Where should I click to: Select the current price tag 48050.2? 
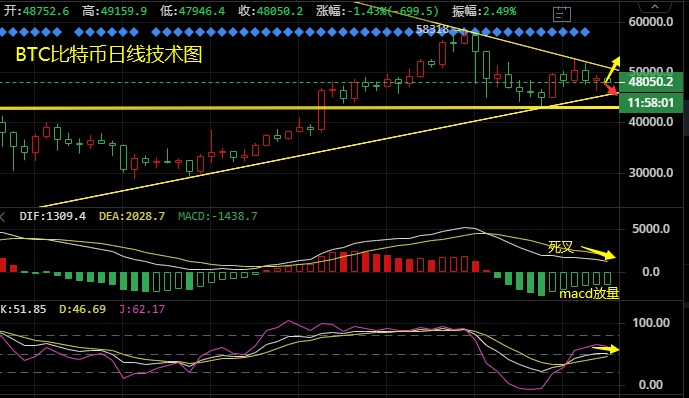tap(651, 82)
